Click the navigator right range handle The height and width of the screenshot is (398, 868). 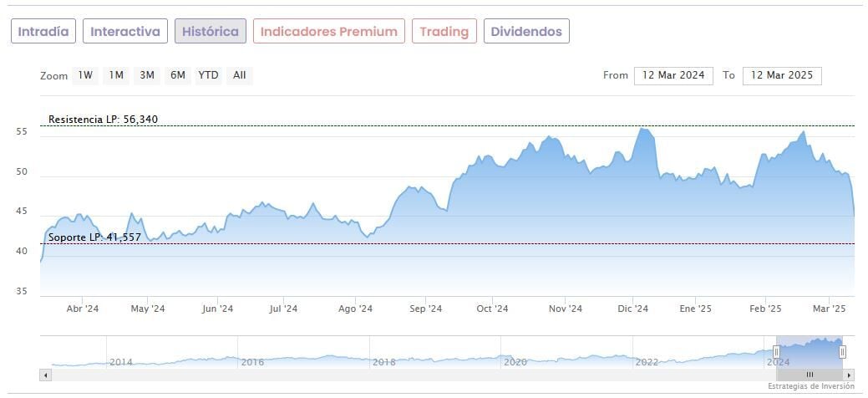[x=842, y=352]
